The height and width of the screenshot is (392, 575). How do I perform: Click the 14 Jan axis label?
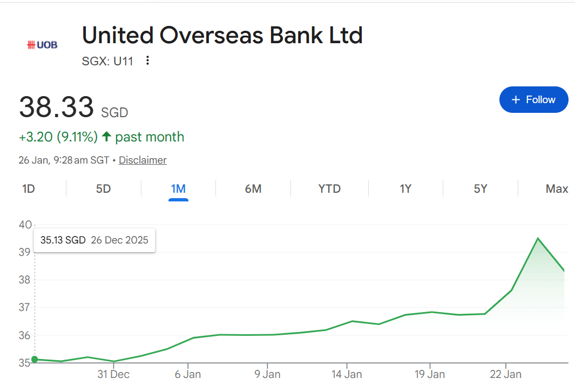tap(346, 374)
